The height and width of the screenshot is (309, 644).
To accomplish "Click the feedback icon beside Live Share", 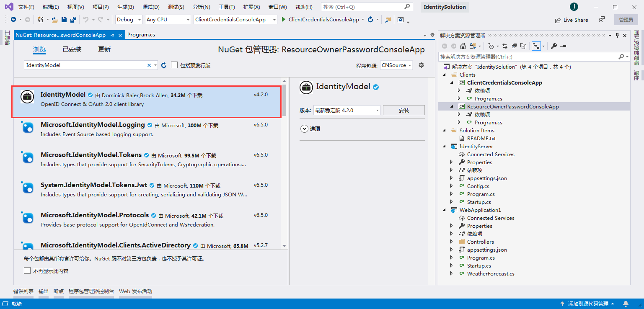I will 602,19.
